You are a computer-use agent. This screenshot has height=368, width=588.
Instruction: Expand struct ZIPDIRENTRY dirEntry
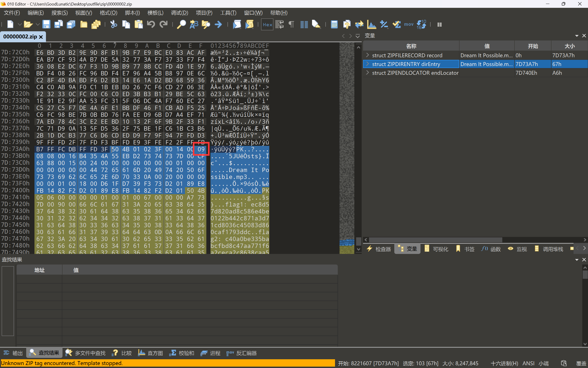[x=368, y=64]
